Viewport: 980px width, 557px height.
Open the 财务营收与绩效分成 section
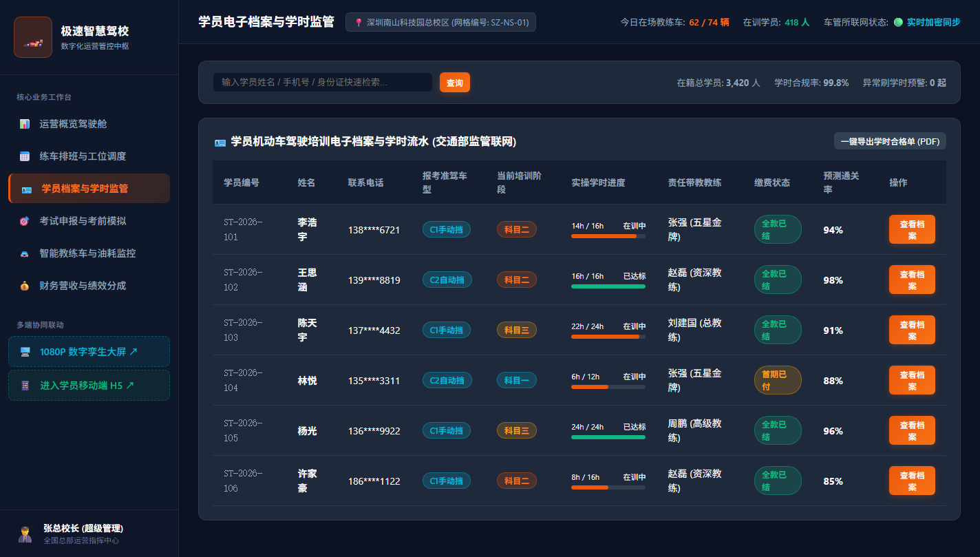(x=89, y=286)
